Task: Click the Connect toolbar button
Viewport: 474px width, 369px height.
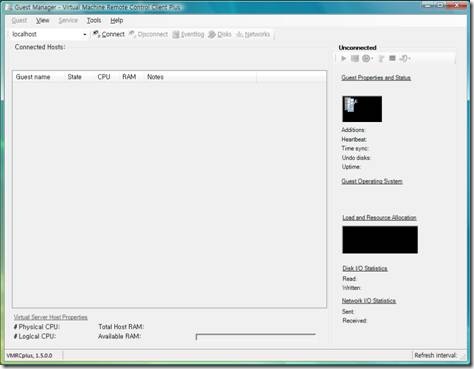Action: (109, 34)
